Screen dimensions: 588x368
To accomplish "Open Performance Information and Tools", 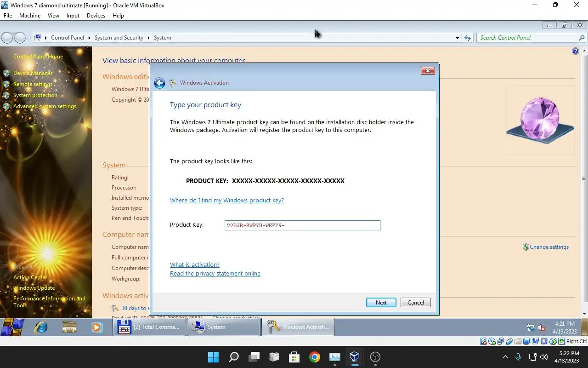I will [x=49, y=302].
